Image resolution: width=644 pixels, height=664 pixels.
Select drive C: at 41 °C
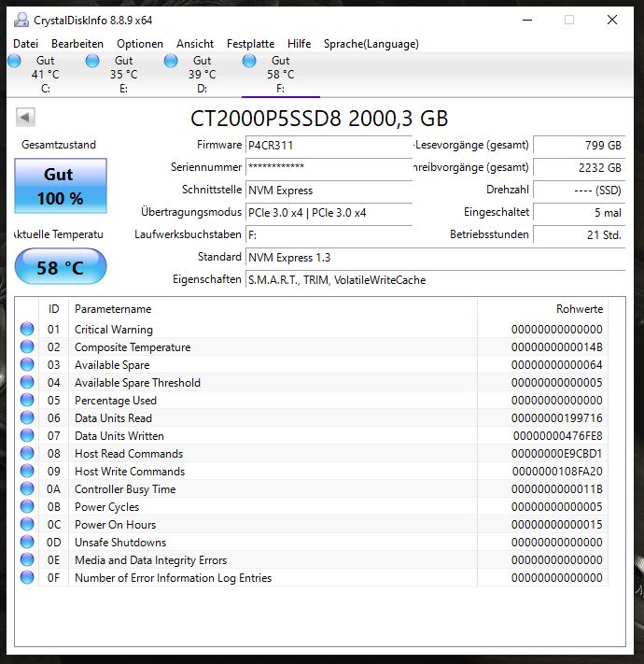[46, 75]
